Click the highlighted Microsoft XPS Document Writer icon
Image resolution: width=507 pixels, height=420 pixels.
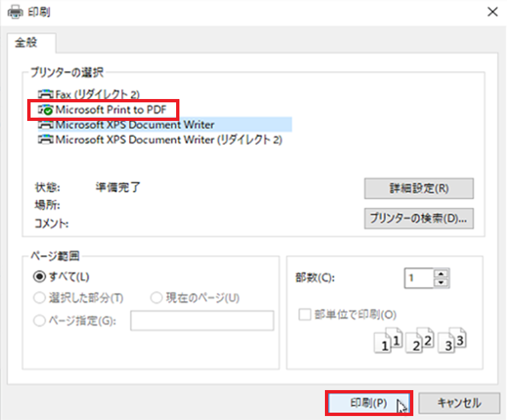[46, 124]
